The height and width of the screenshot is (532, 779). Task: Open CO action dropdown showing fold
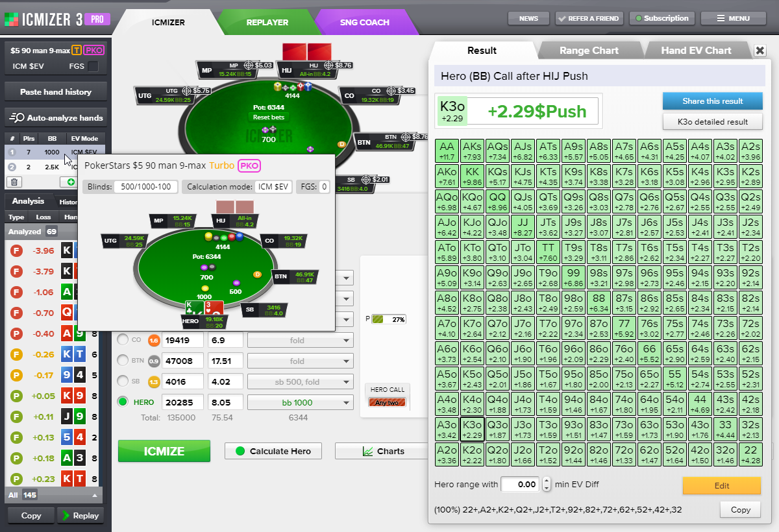(x=301, y=340)
